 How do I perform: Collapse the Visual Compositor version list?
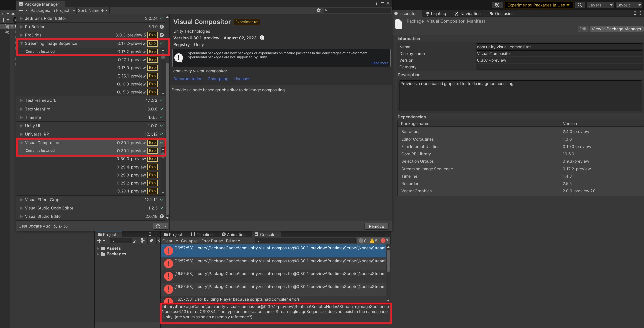21,143
